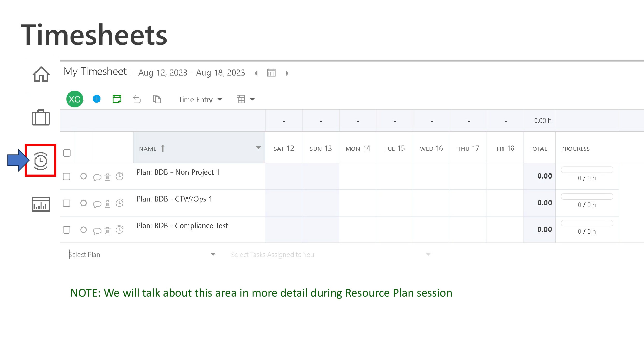The width and height of the screenshot is (644, 362).
Task: Click the copy timesheet icon
Action: tap(157, 99)
